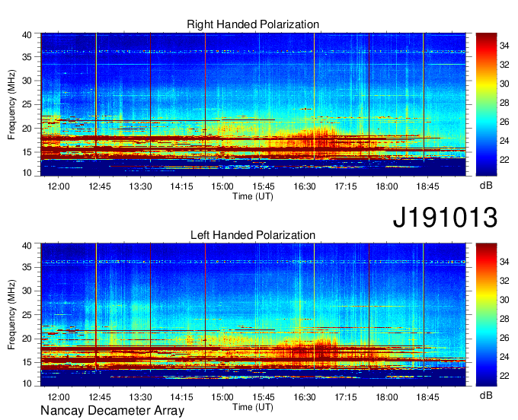Viewport: 518px width, 420px height.
Task: Click the "30" dB tick on Left Handed colorbar
Action: [504, 300]
